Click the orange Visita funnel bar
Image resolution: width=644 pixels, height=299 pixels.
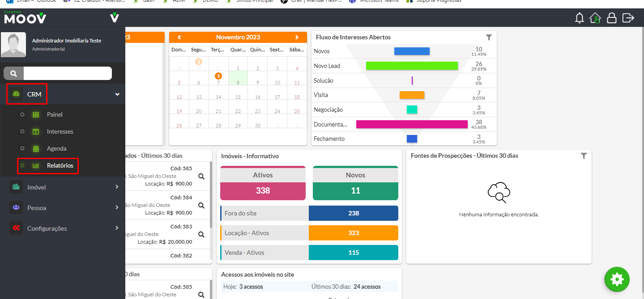pos(412,95)
